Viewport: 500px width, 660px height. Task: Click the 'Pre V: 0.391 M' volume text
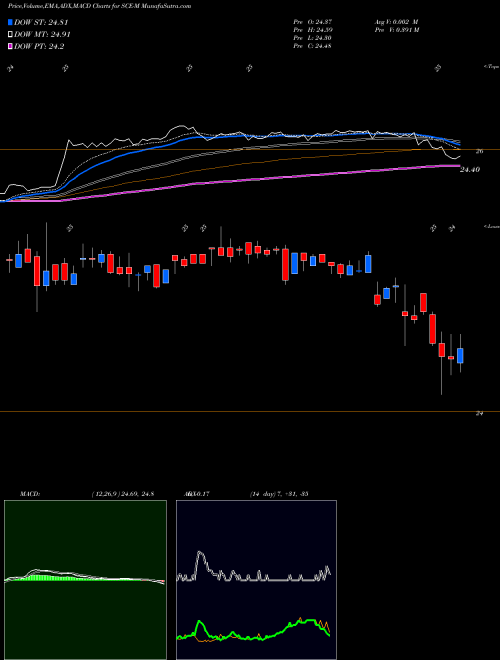click(397, 30)
